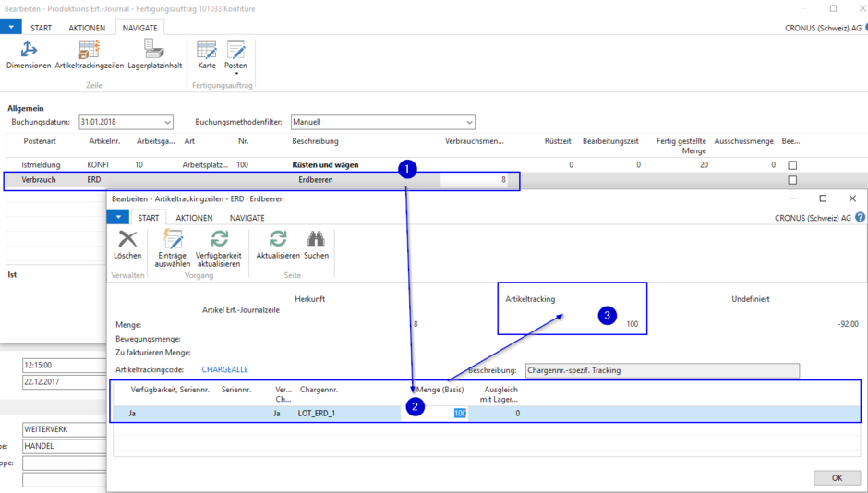Click the Postenart column header
This screenshot has height=493, width=868.
coord(40,141)
